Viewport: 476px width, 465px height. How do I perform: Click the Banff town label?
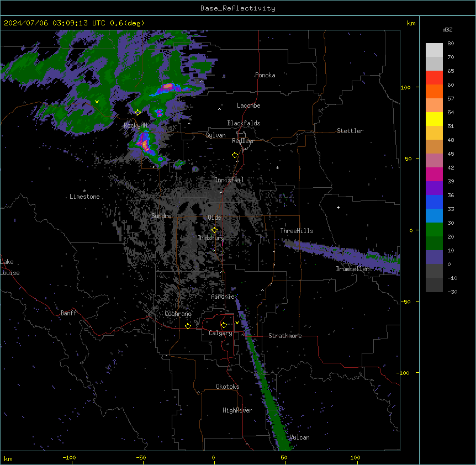(68, 313)
